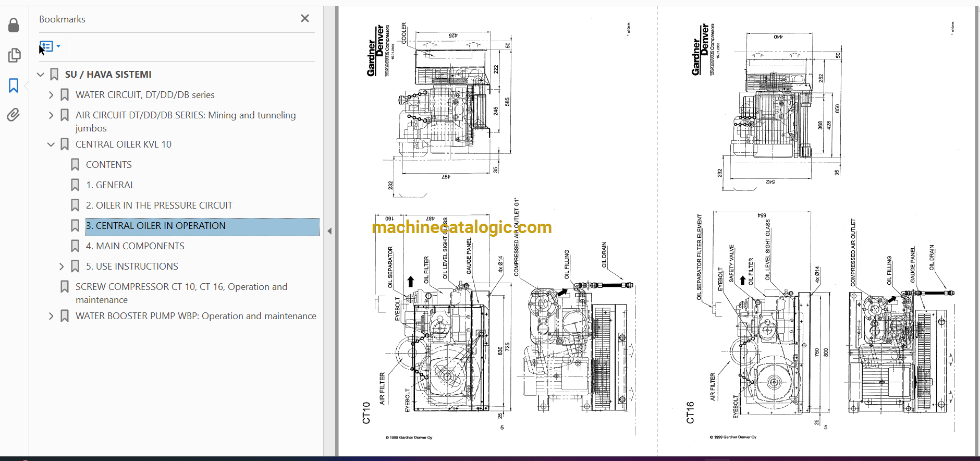Open WATER BOOSTER PUMP WBP bookmark text
This screenshot has width=980, height=461.
click(196, 316)
